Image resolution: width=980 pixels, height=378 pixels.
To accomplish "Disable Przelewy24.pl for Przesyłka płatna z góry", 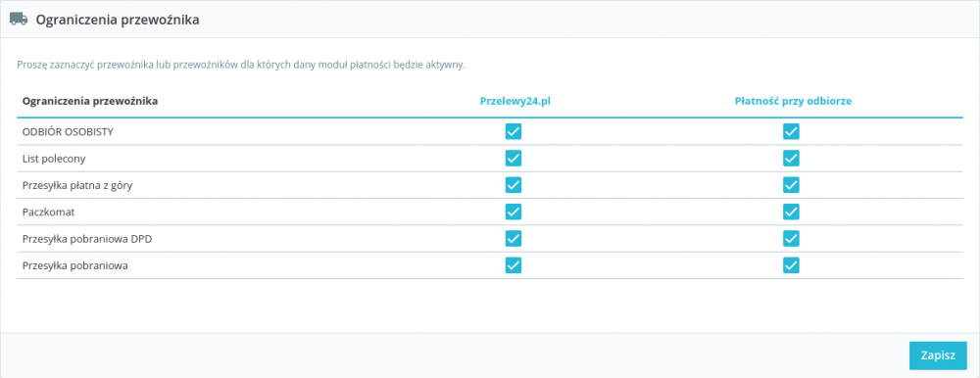I will coord(514,185).
